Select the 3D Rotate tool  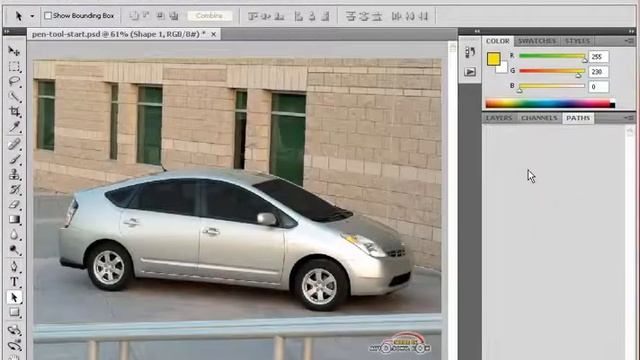pyautogui.click(x=14, y=330)
